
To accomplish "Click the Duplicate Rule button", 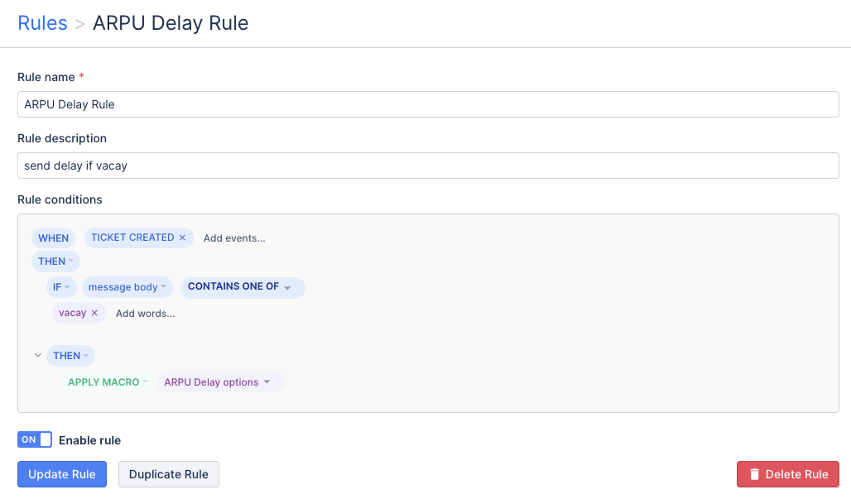I will [x=169, y=474].
